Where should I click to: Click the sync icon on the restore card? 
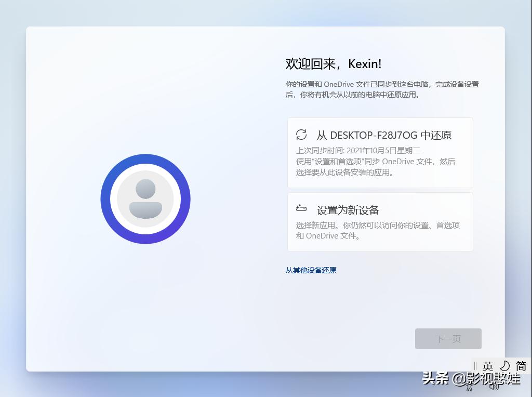coord(302,135)
